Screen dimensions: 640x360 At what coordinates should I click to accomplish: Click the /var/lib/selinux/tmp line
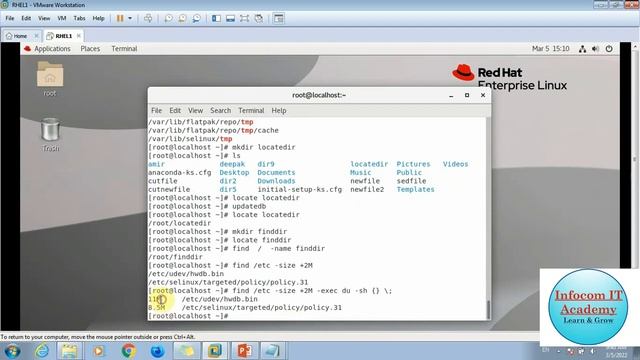pos(190,139)
